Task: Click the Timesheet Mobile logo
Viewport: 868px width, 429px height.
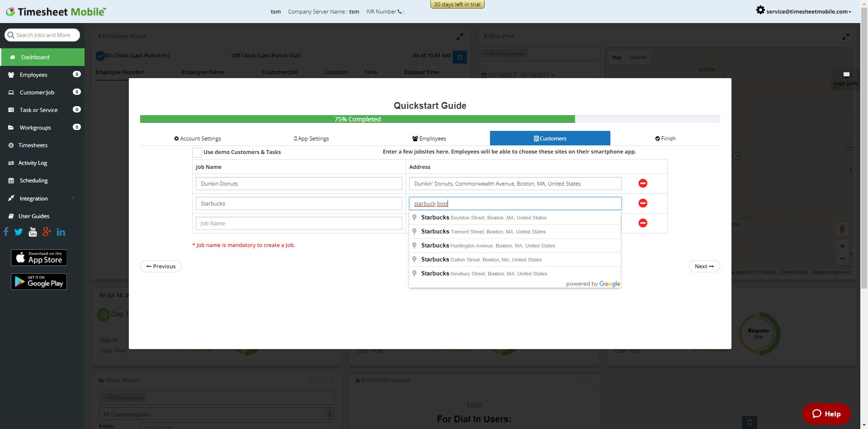Action: point(56,12)
